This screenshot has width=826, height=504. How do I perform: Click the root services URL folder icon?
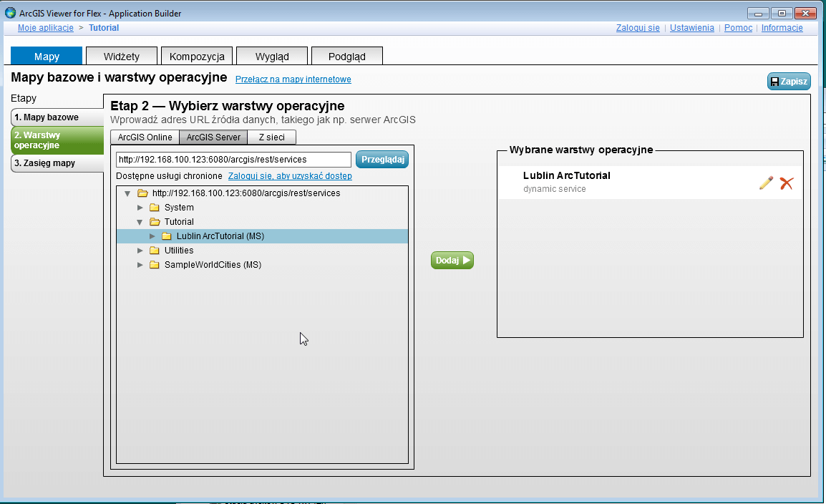pyautogui.click(x=142, y=193)
